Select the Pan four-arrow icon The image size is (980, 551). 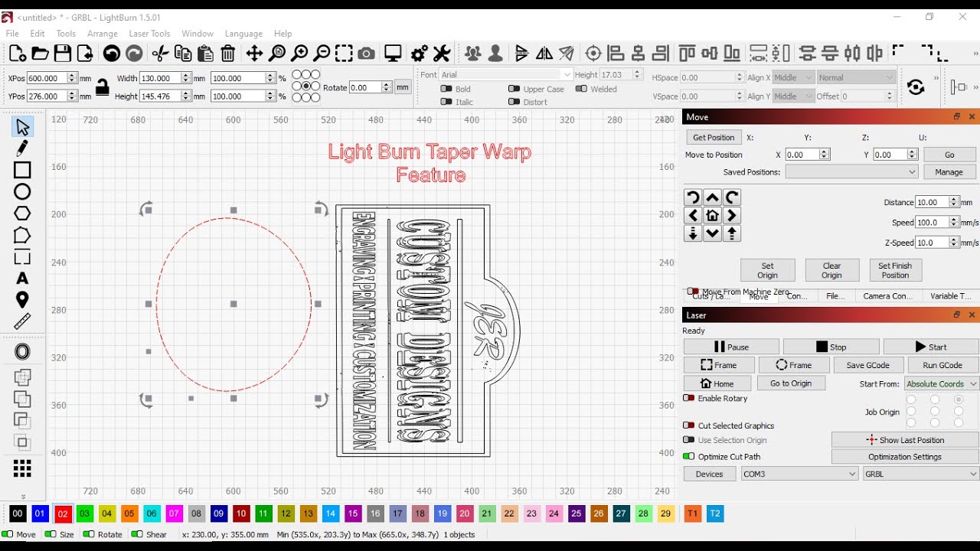[x=254, y=53]
